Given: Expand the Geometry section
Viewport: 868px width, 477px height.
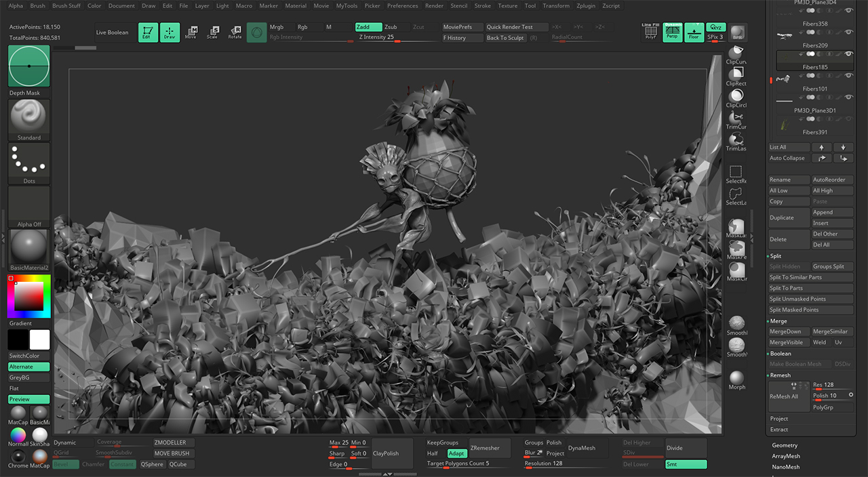Looking at the screenshot, I should click(785, 445).
